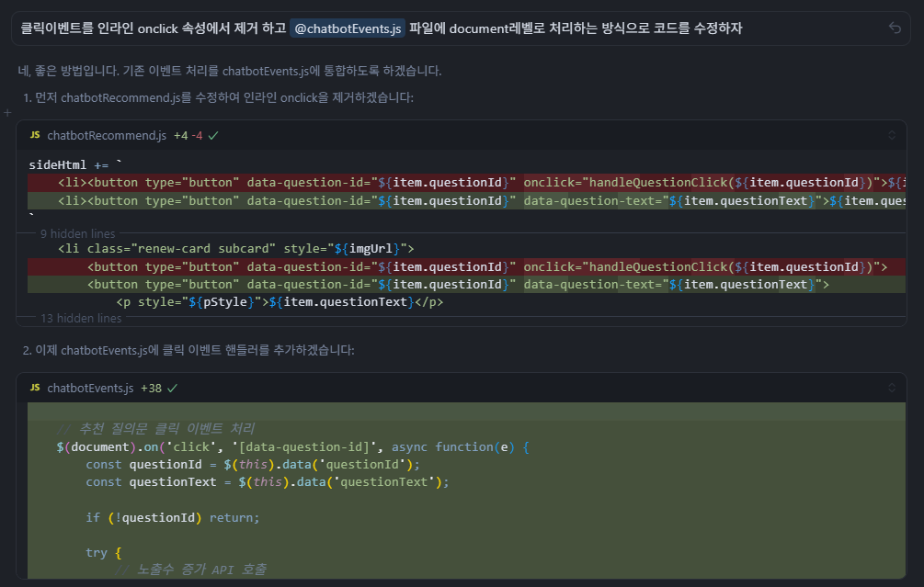Click the +4 -4 diff stats
924x587 pixels.
click(188, 135)
